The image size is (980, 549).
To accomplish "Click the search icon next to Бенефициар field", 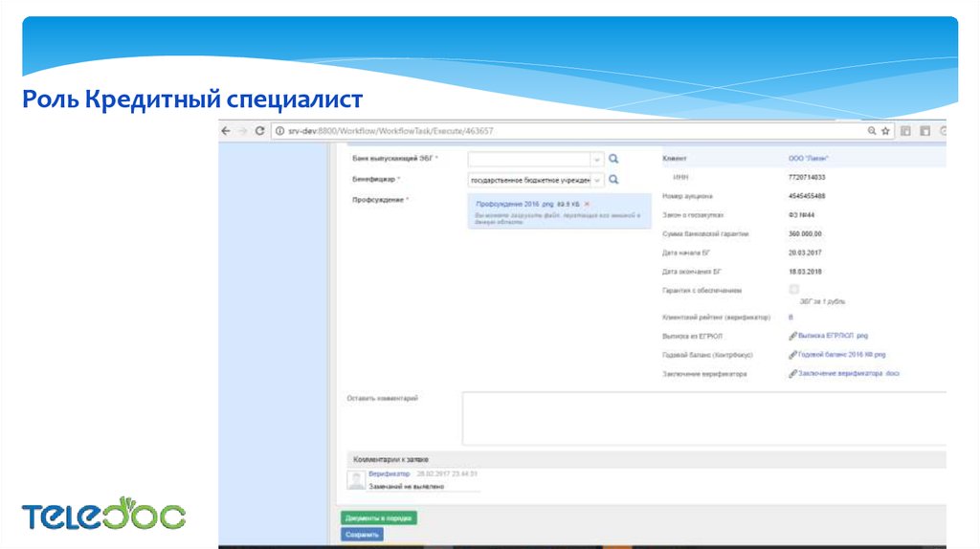I will pos(613,179).
